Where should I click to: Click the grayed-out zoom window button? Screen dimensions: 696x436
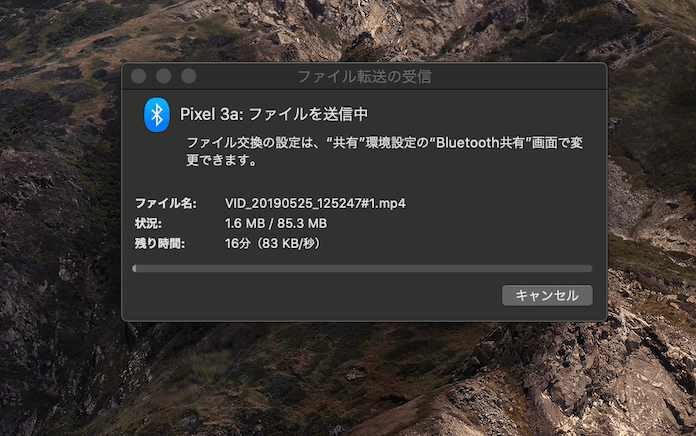coord(189,76)
